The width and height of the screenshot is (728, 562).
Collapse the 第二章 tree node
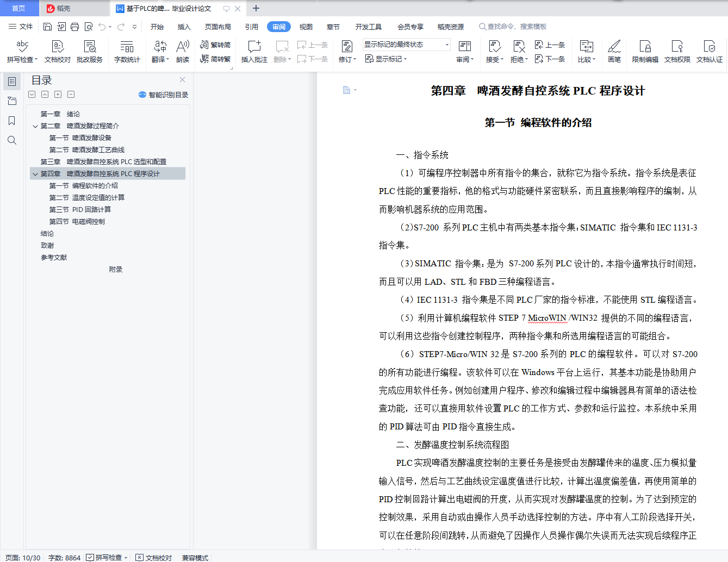coord(35,126)
